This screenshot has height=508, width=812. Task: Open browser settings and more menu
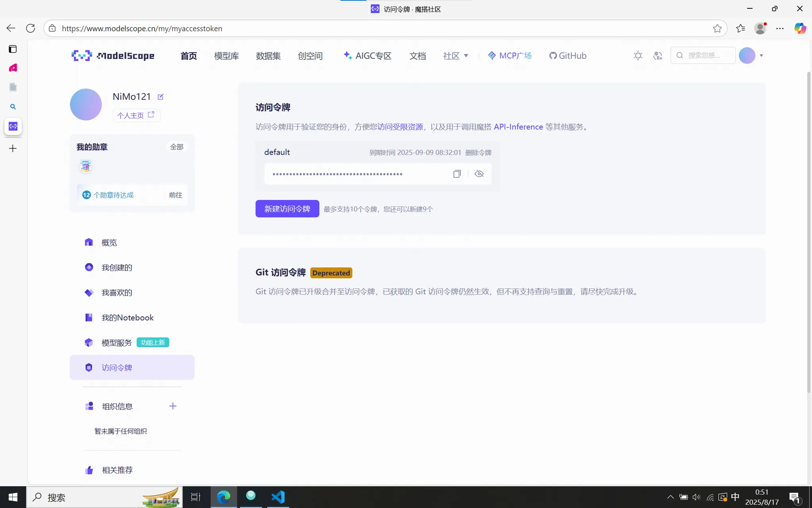pyautogui.click(x=780, y=29)
